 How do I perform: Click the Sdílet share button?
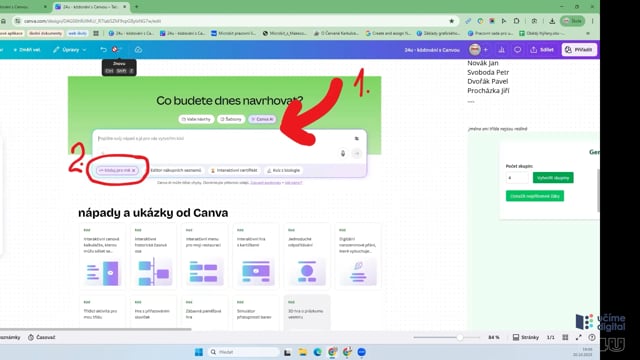coord(542,50)
